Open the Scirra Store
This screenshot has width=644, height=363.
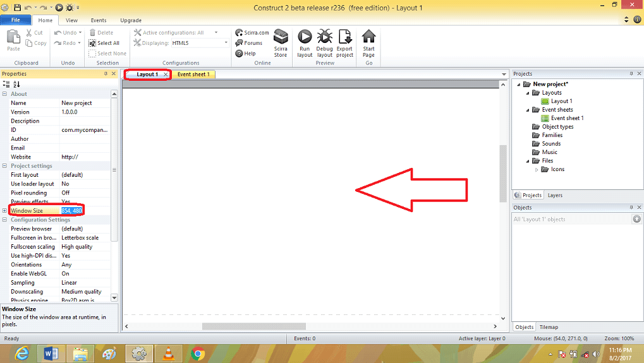[281, 43]
